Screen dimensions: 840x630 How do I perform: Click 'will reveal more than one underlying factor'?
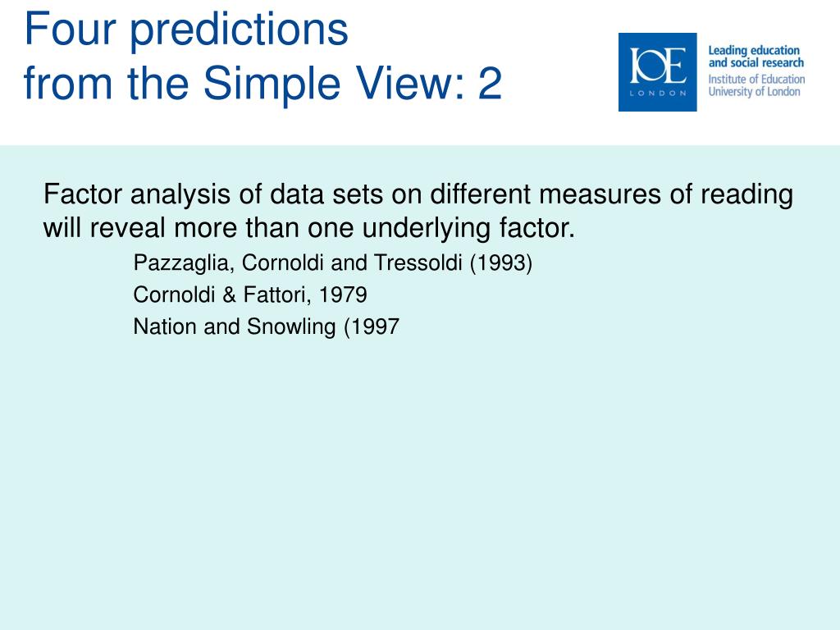click(308, 228)
